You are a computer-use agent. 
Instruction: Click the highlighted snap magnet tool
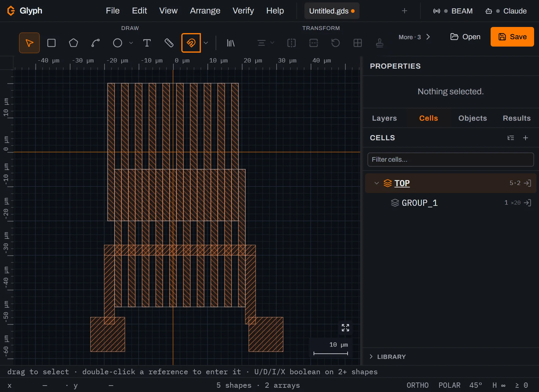coord(191,43)
